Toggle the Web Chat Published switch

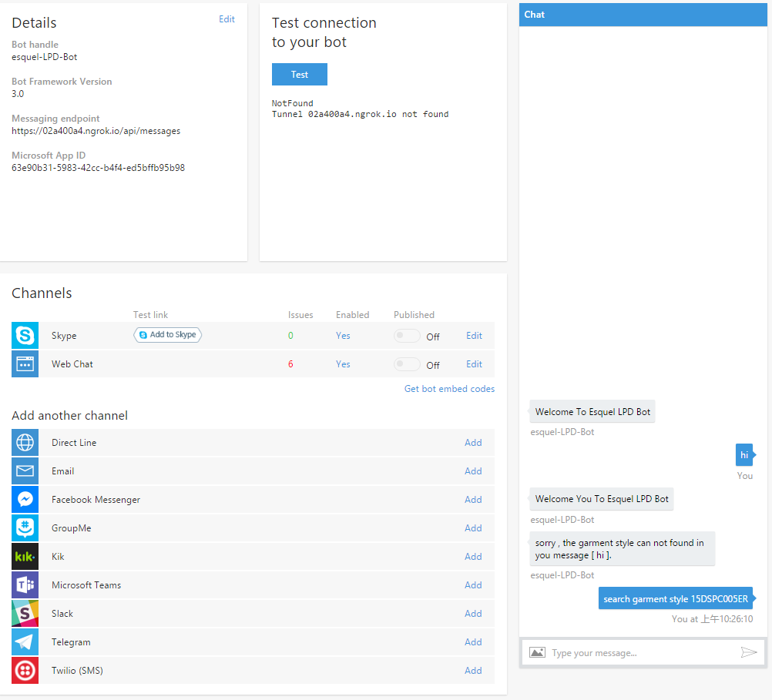pos(407,364)
